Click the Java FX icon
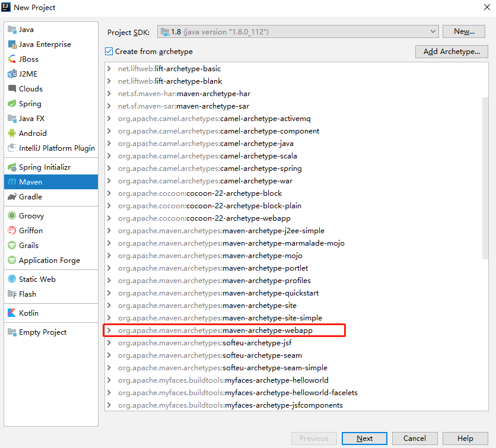 click(12, 118)
